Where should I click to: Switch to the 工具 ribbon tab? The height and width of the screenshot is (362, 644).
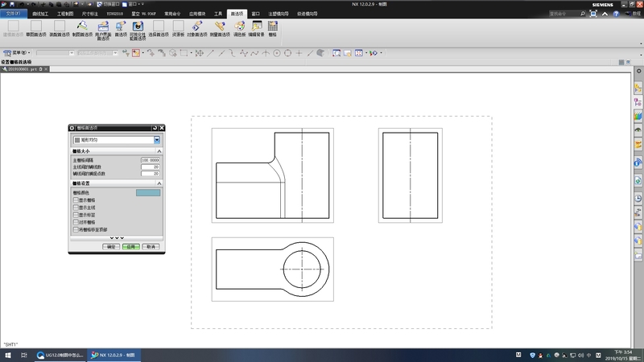[x=217, y=14]
